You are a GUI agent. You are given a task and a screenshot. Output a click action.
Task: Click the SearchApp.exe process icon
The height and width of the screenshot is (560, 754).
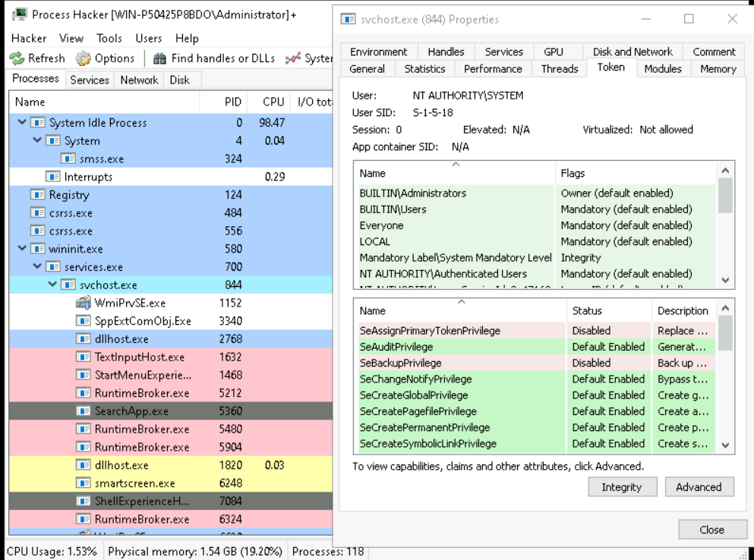(x=84, y=411)
